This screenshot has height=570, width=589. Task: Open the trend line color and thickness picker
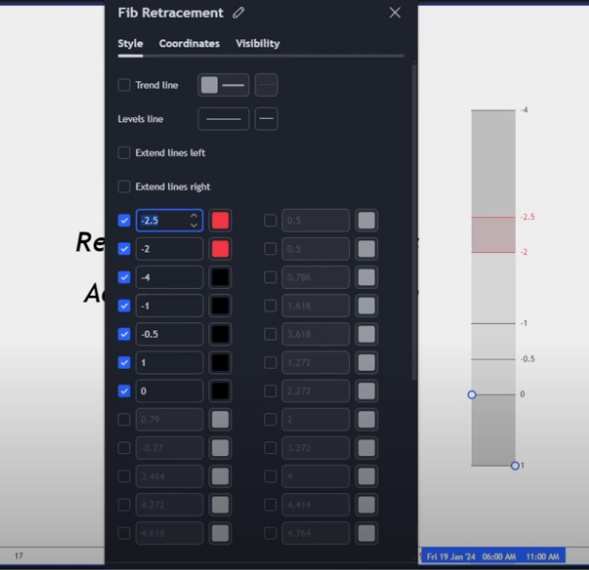(x=224, y=85)
